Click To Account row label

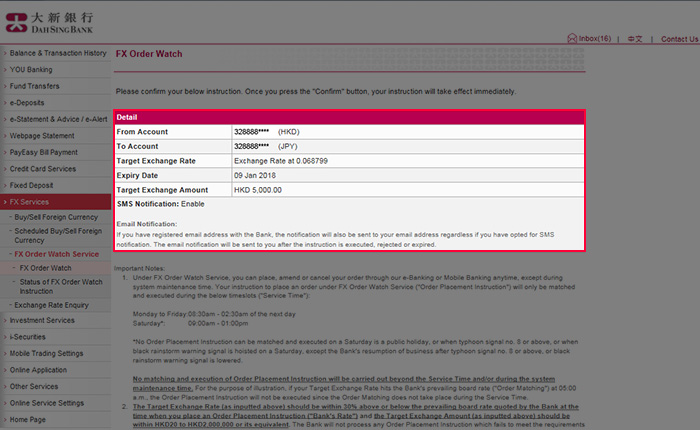(x=138, y=146)
